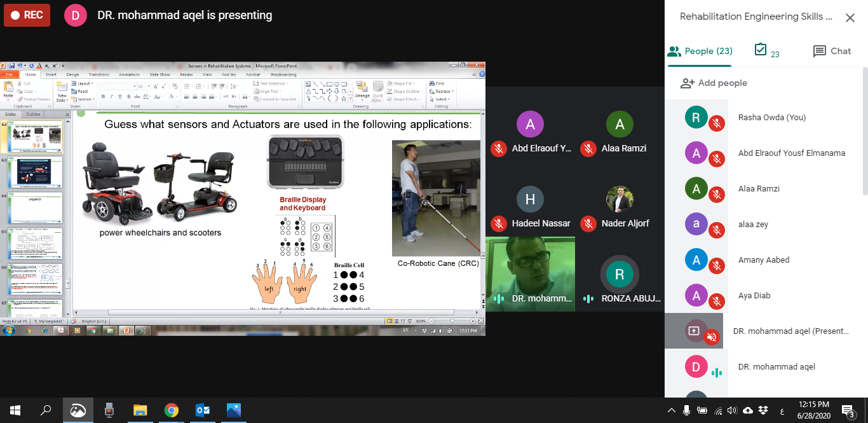This screenshot has height=423, width=868.
Task: Open the Chat tab
Action: (x=832, y=51)
